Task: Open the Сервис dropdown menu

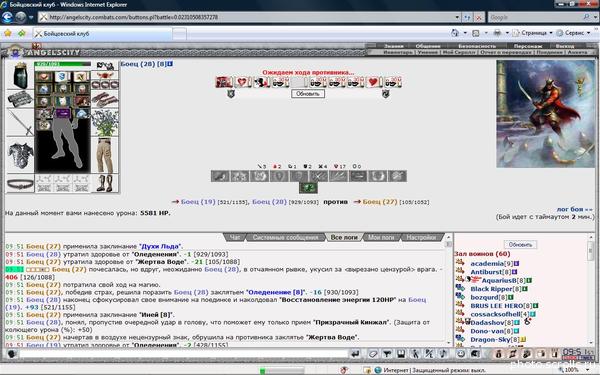Action: (589, 33)
